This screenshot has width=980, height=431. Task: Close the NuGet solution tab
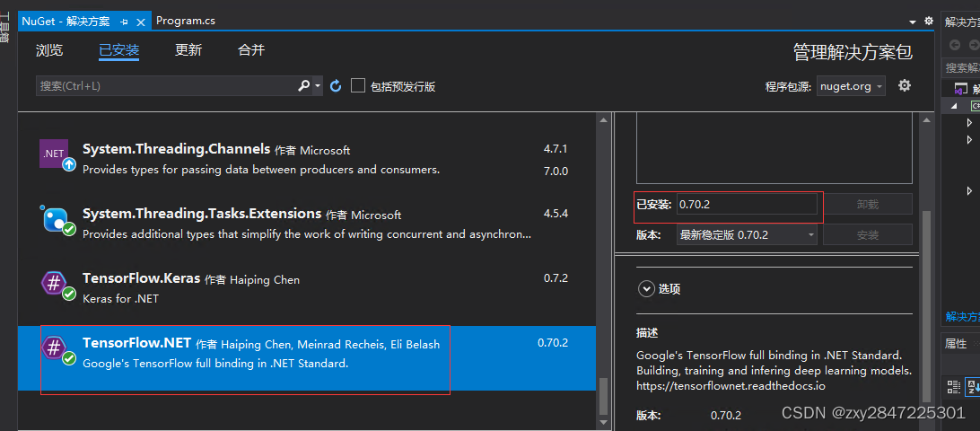(x=141, y=22)
